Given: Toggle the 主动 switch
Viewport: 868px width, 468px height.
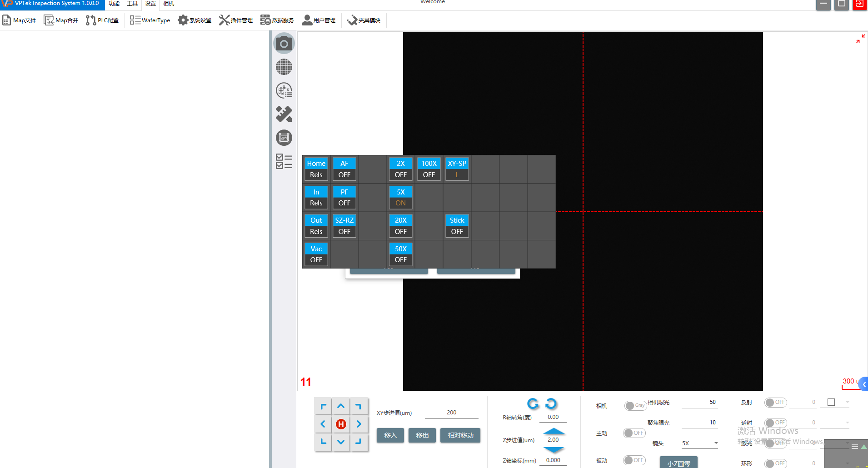Looking at the screenshot, I should [634, 433].
